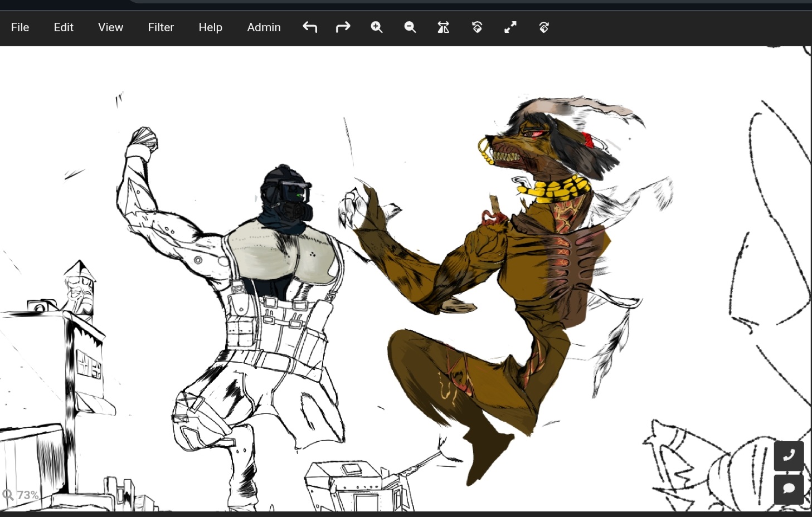Open the Edit menu
Viewport: 812px width, 517px height.
64,27
